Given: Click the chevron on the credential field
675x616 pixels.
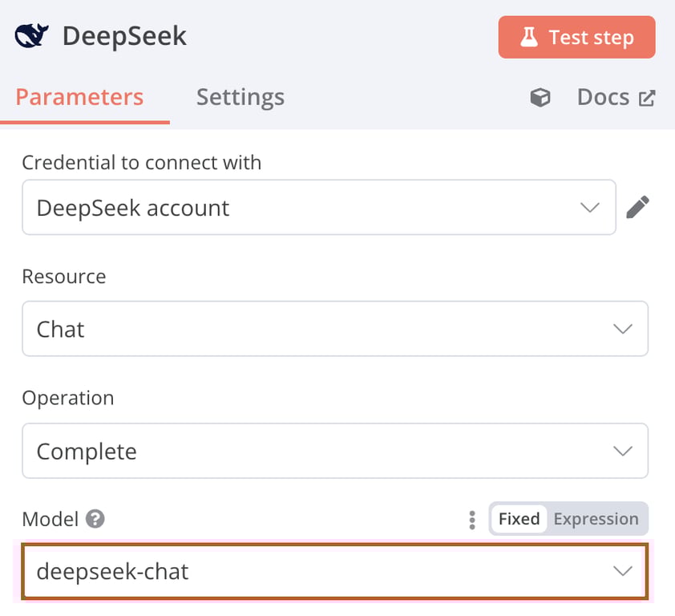Looking at the screenshot, I should pyautogui.click(x=591, y=207).
